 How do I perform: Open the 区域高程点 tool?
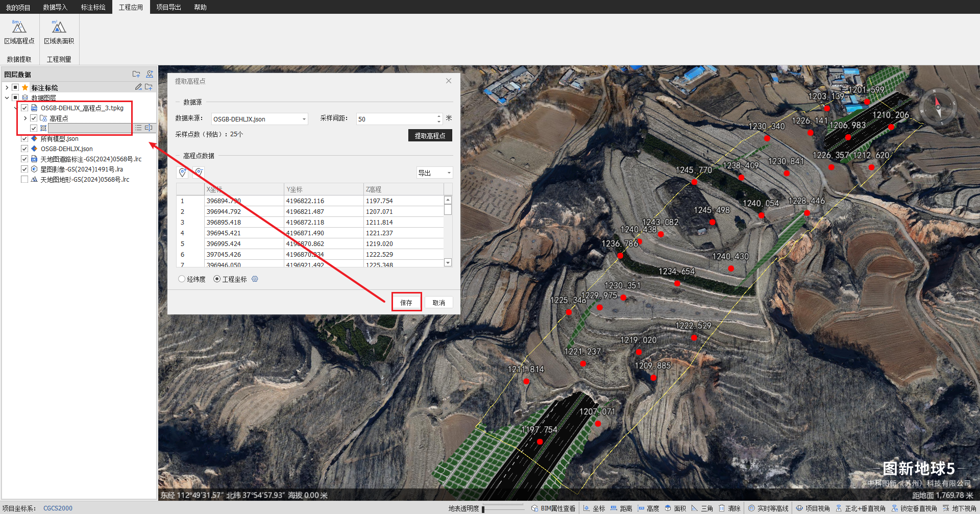pyautogui.click(x=19, y=32)
